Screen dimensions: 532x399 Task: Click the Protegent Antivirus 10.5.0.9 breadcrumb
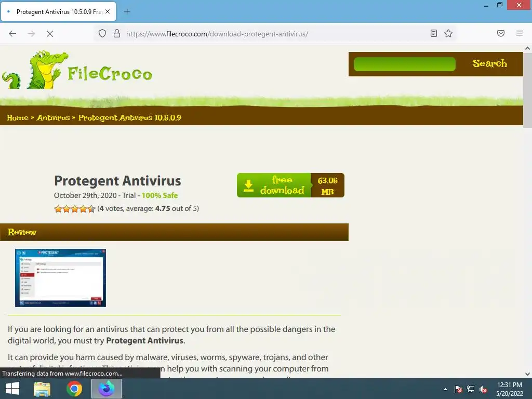129,118
